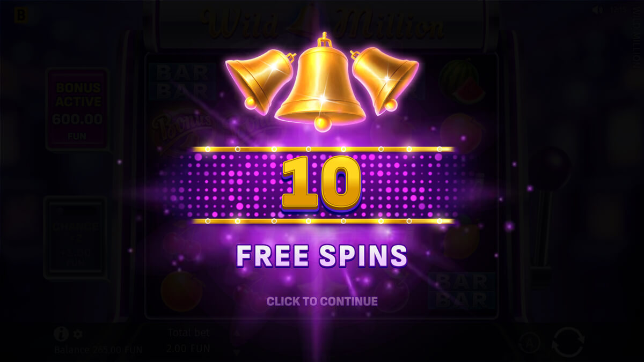Open the game info icon
This screenshot has width=644, height=362.
pos(61,334)
